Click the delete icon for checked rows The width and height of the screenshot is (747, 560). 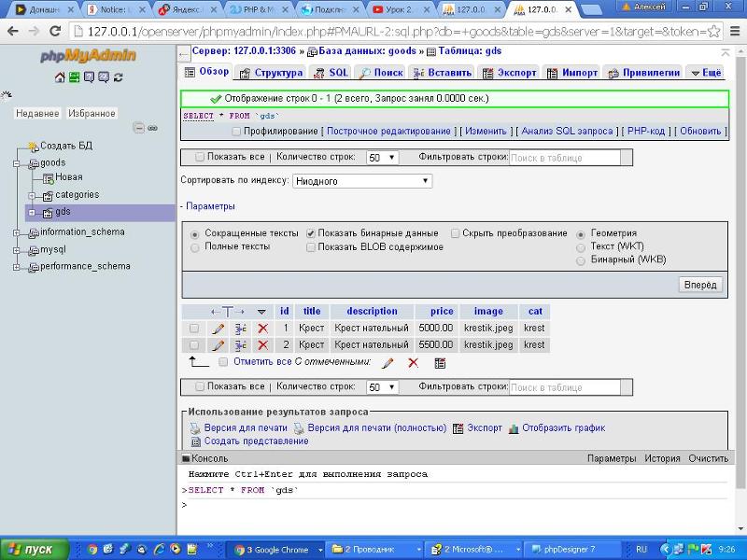click(413, 363)
